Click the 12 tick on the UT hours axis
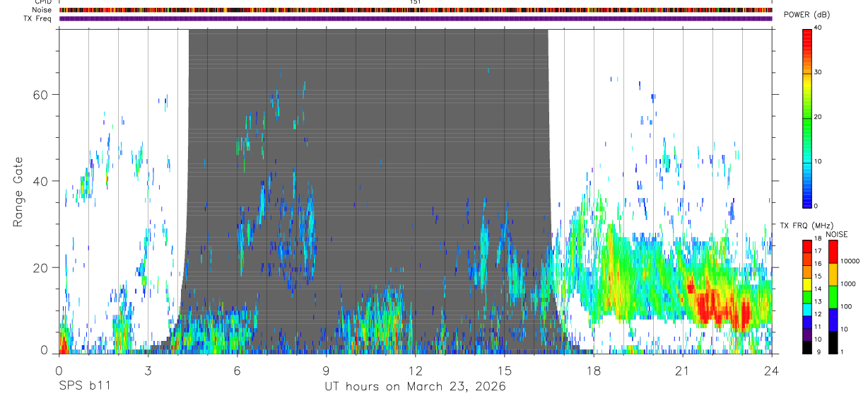868x401 pixels. [415, 370]
